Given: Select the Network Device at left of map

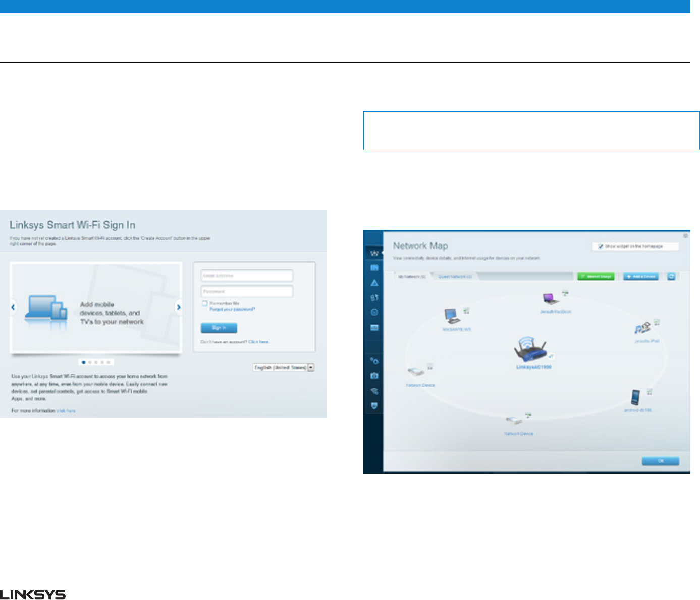Looking at the screenshot, I should (x=415, y=372).
